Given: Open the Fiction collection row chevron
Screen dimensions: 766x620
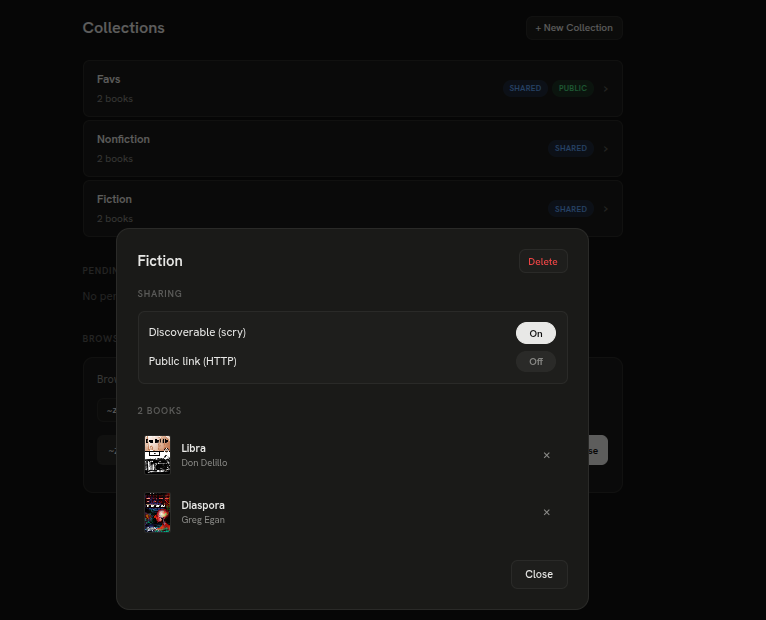Looking at the screenshot, I should tap(606, 209).
